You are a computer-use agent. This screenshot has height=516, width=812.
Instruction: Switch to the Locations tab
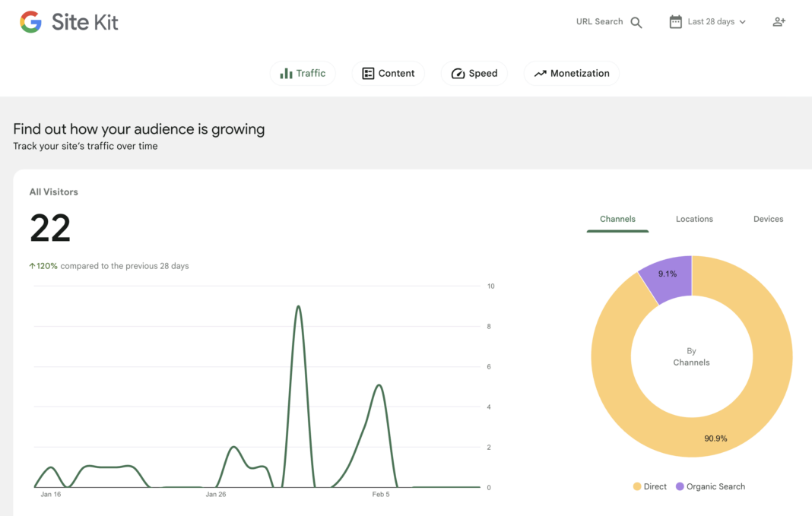(x=694, y=219)
